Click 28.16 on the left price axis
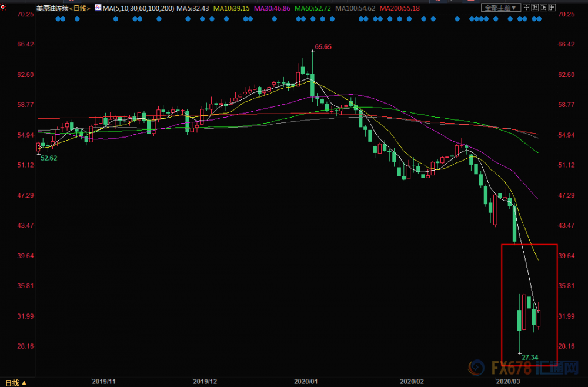 point(25,346)
